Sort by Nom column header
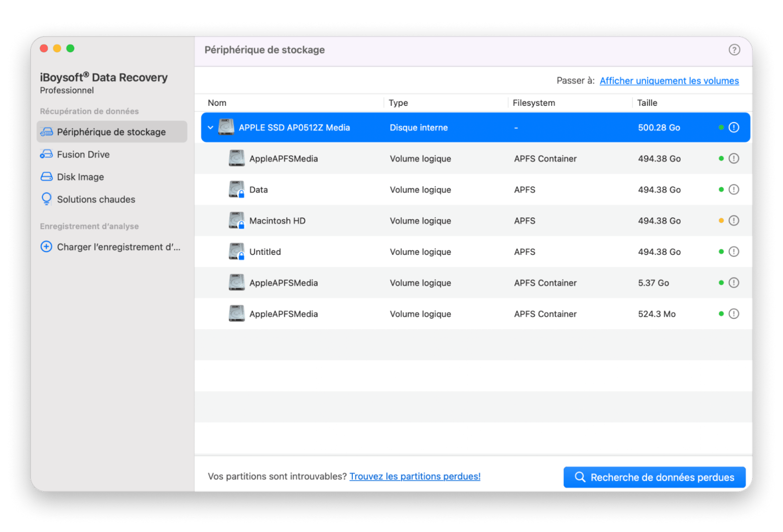The height and width of the screenshot is (532, 783). click(x=217, y=103)
